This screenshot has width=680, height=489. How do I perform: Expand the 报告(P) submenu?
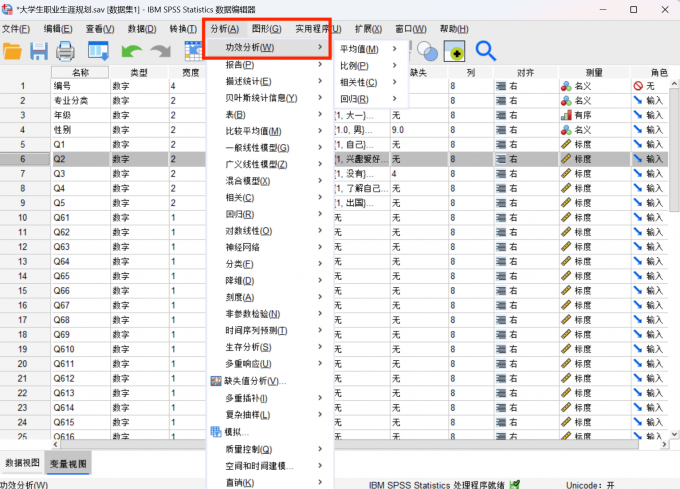270,65
